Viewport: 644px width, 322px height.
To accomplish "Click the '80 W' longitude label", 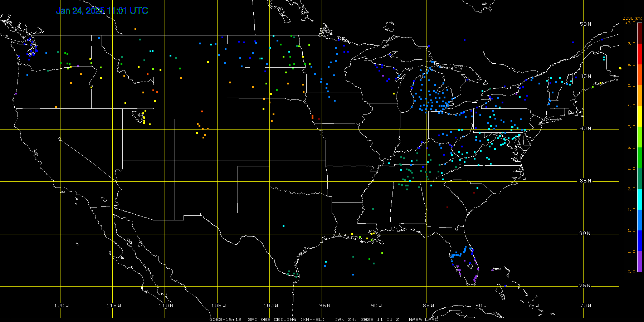I will (481, 306).
